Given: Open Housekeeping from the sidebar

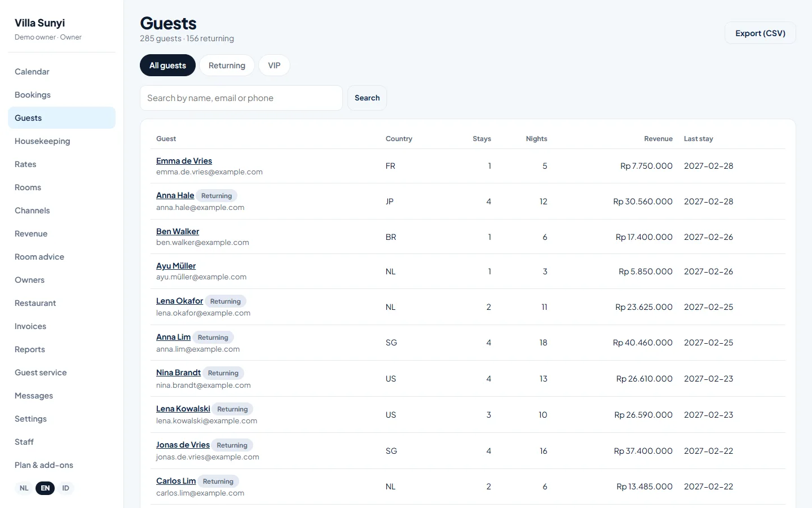Looking at the screenshot, I should click(x=61, y=141).
